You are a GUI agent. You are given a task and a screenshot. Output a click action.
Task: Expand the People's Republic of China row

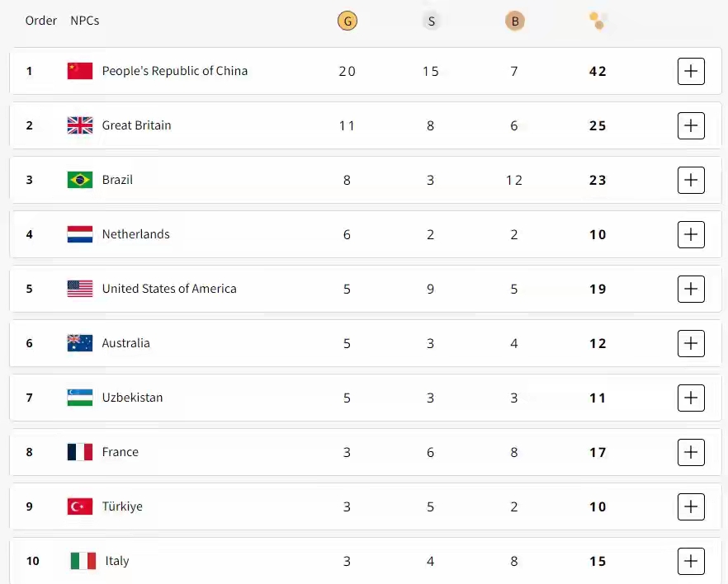(x=691, y=71)
